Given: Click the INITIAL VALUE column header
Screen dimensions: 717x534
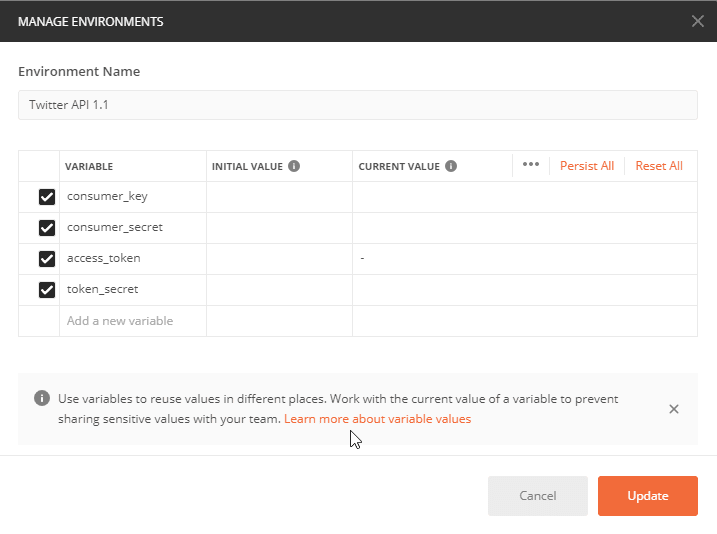Looking at the screenshot, I should click(x=247, y=166).
